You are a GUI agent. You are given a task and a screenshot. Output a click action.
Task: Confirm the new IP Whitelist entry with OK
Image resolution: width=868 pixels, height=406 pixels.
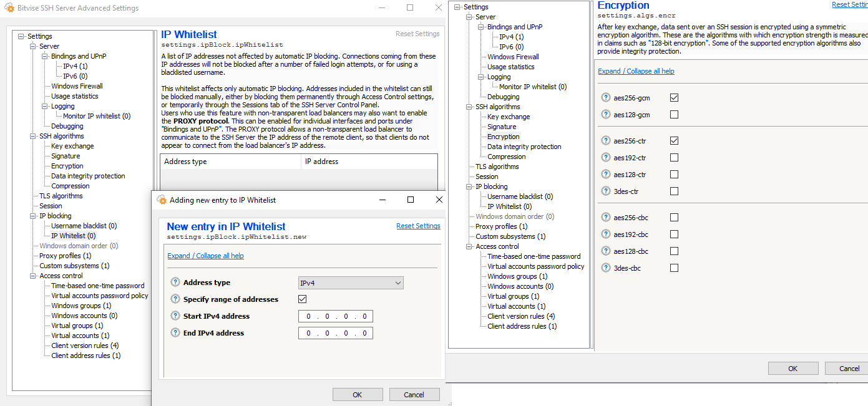click(x=358, y=394)
